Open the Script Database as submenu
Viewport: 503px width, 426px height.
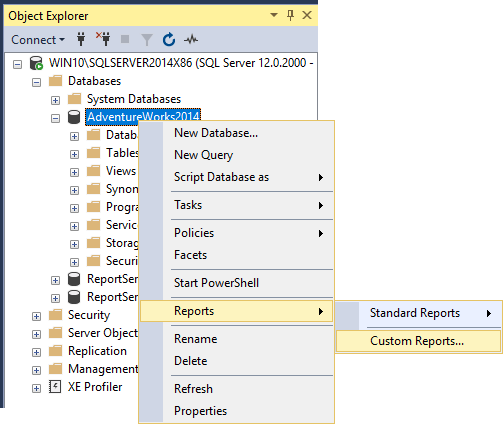[x=237, y=177]
